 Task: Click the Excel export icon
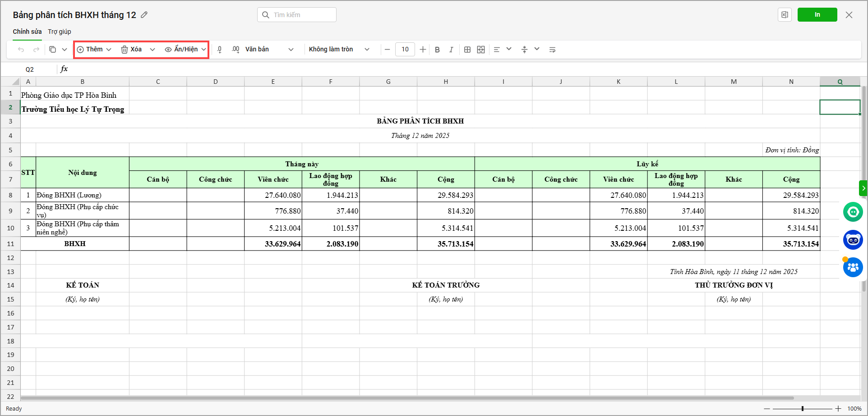click(x=785, y=15)
